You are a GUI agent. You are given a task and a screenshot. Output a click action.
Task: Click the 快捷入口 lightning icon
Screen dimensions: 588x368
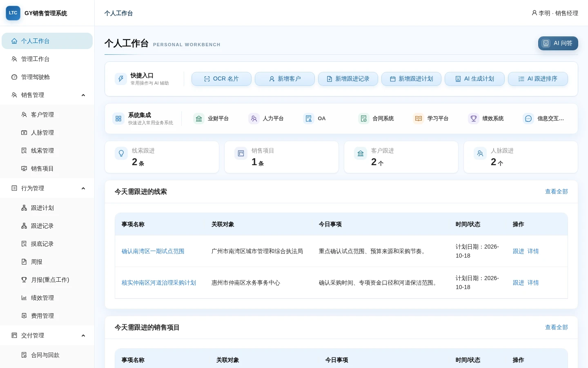tap(121, 79)
